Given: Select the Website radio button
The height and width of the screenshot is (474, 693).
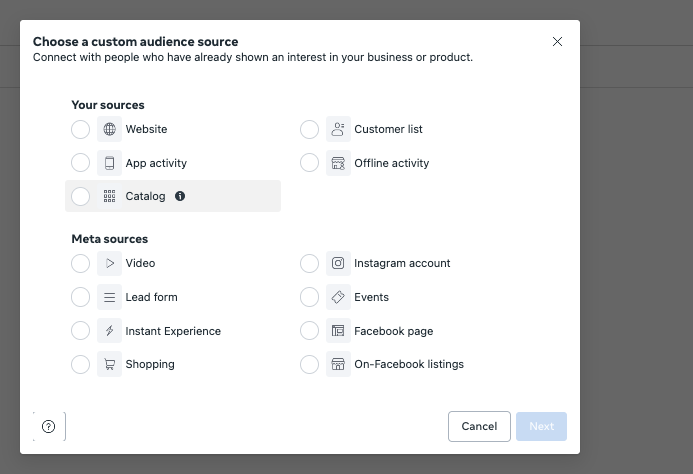Looking at the screenshot, I should [x=80, y=129].
